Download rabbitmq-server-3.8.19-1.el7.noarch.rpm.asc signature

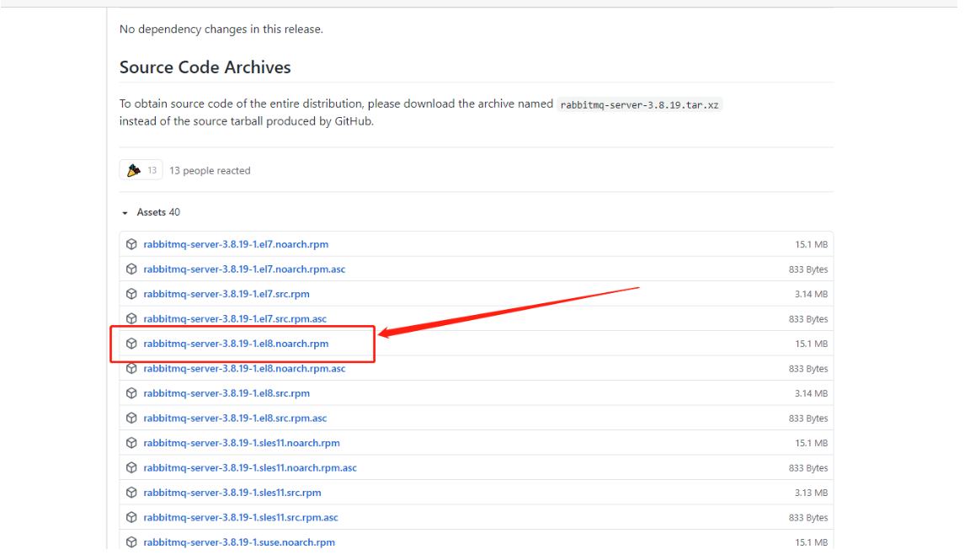[244, 269]
